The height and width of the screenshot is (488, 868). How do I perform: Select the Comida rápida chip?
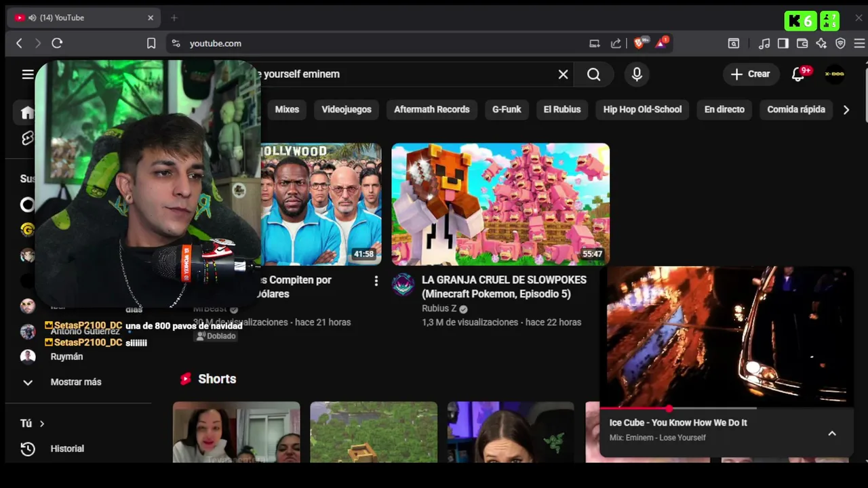point(796,109)
